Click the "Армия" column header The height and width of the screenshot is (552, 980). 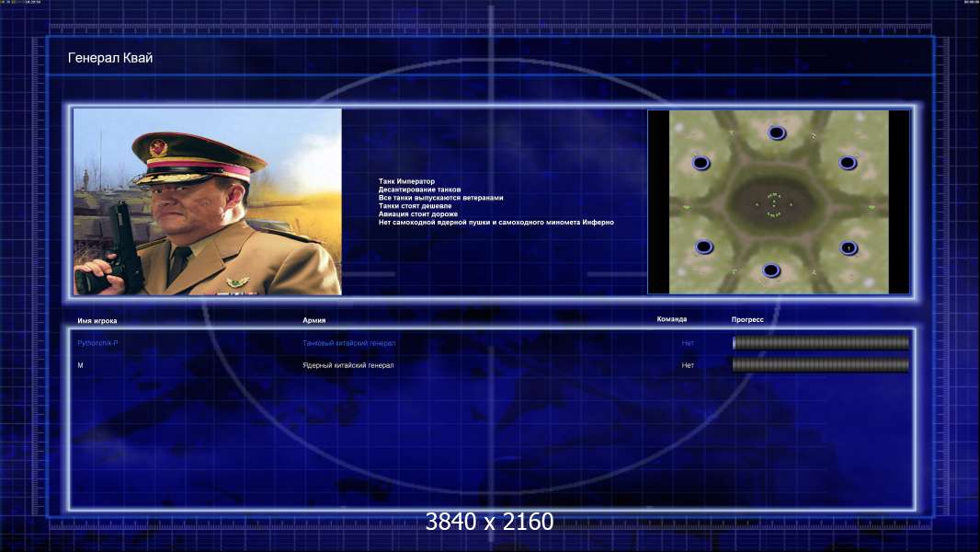point(313,320)
